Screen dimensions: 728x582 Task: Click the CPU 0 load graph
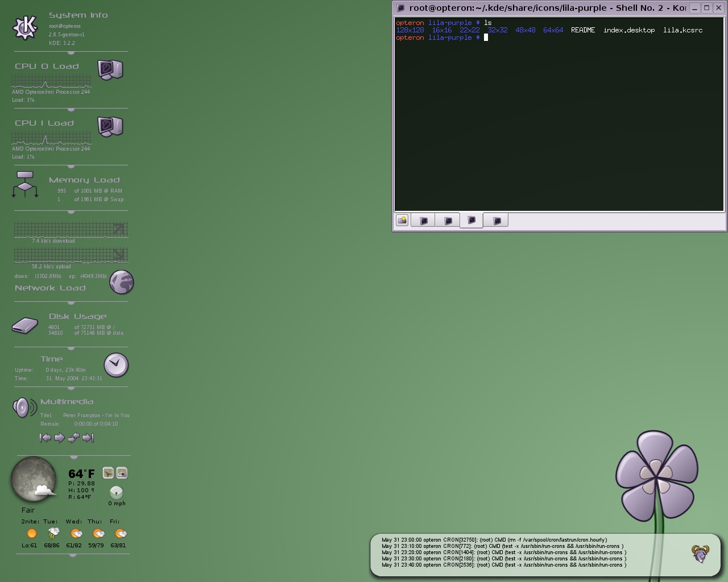pos(51,81)
